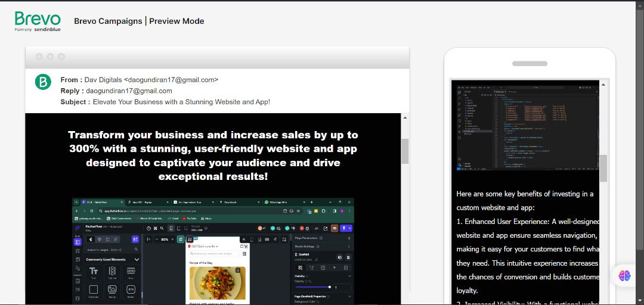This screenshot has width=644, height=305.
Task: Click the colorful brain icon on the right edge
Action: (x=624, y=275)
